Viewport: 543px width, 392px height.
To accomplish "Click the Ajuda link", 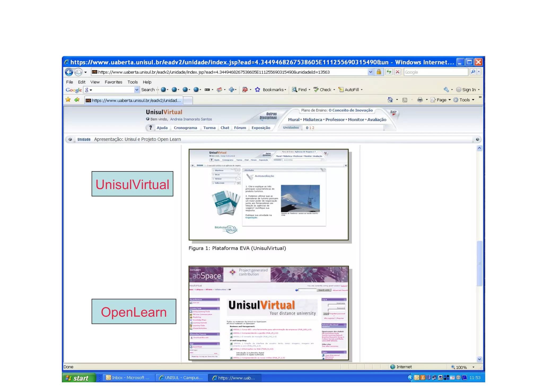I will 162,128.
